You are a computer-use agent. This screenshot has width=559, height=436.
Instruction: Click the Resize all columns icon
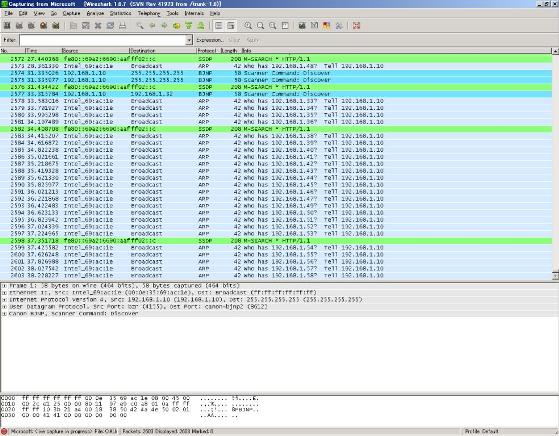(285, 26)
